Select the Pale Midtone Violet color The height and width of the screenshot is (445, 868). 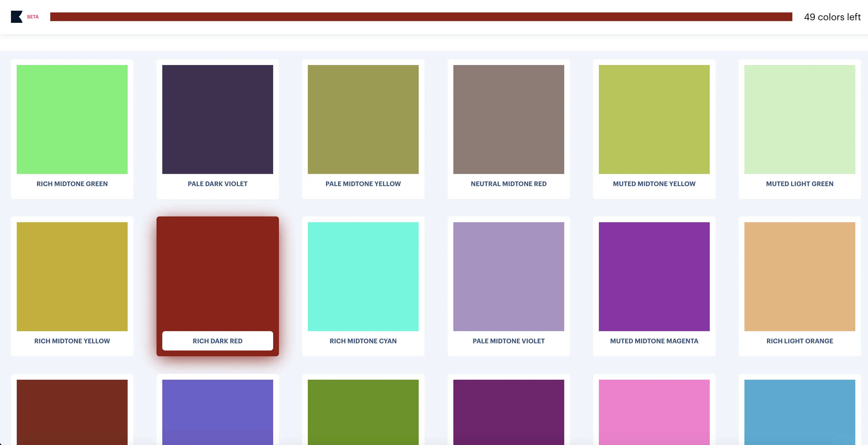(x=508, y=277)
